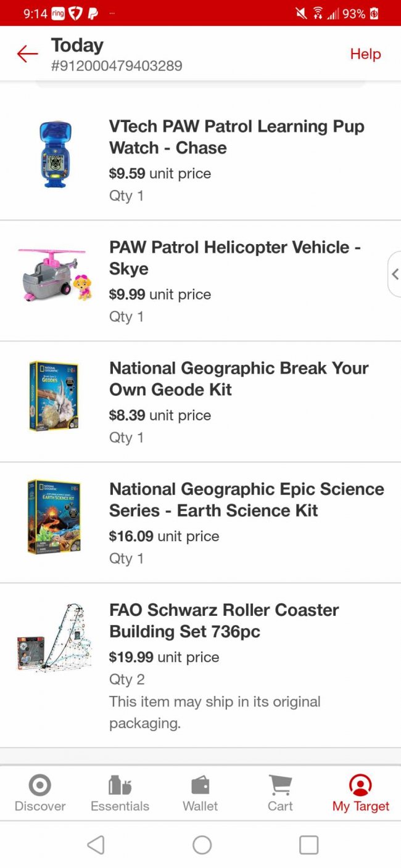Viewport: 401px width, 868px height.
Task: Open VTech PAW Patrol Learning Pup Watch title
Action: pyautogui.click(x=237, y=137)
